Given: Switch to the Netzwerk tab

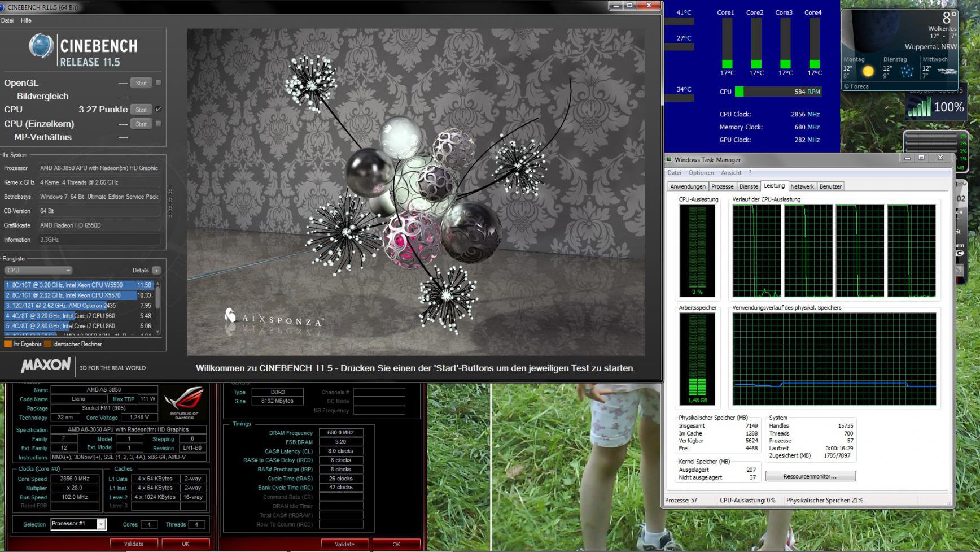Looking at the screenshot, I should [x=802, y=186].
